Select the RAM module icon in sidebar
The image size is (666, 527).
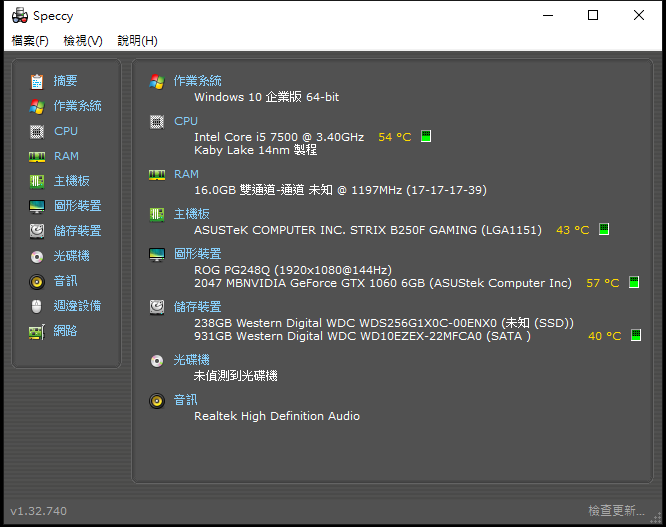(x=37, y=157)
